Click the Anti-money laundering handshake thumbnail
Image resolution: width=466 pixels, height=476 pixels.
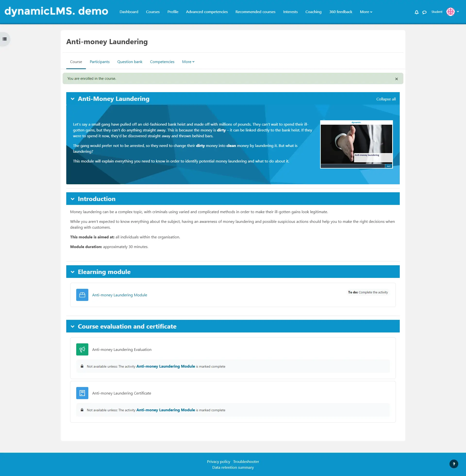pyautogui.click(x=356, y=144)
